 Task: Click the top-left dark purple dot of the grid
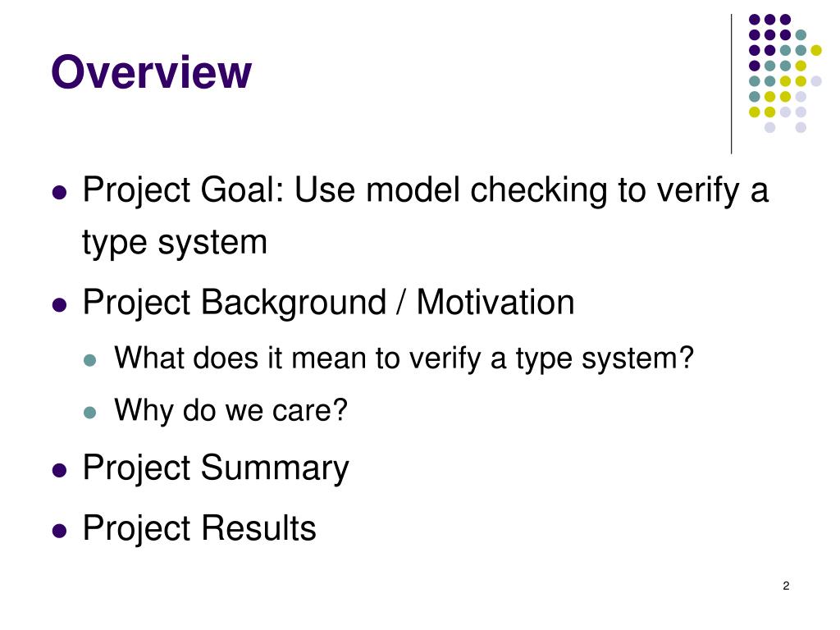(x=755, y=20)
